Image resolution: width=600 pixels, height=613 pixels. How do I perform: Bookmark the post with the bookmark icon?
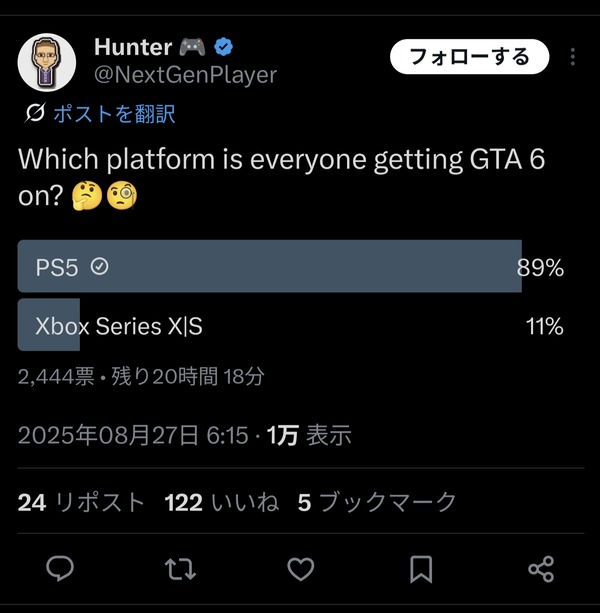point(421,569)
